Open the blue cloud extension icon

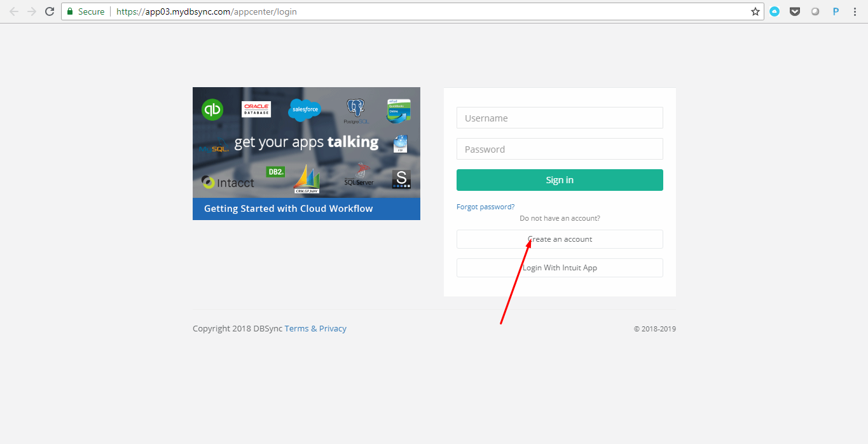pyautogui.click(x=775, y=11)
